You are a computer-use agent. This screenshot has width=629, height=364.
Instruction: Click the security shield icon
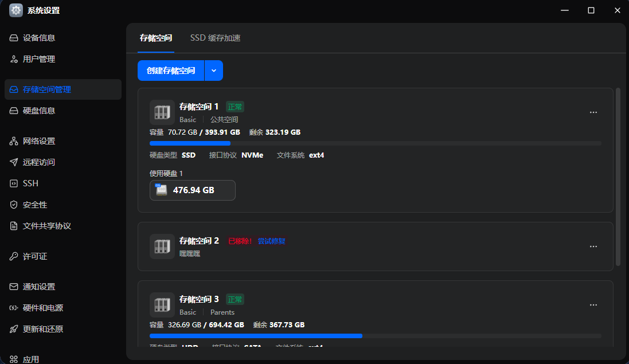tap(14, 205)
